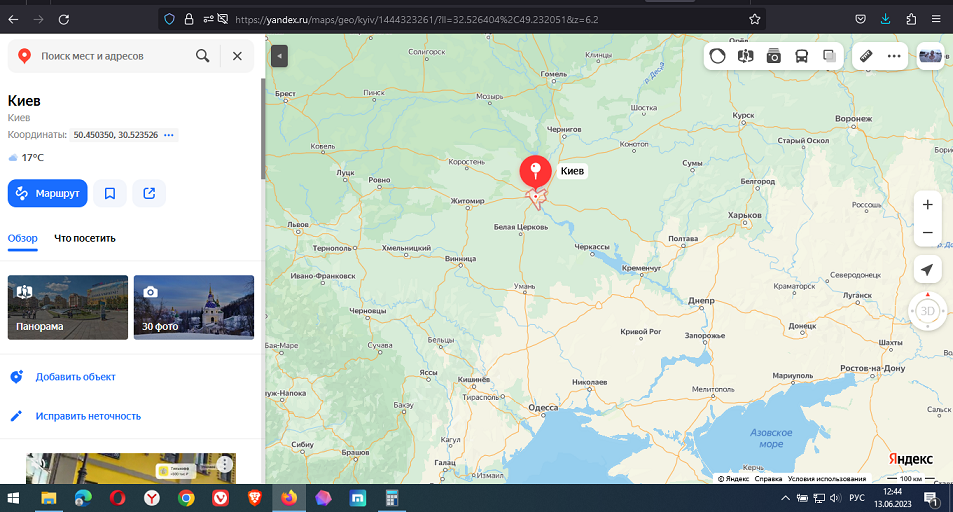This screenshot has height=512, width=953.
Task: Bookmark Kyiv with the save icon
Action: click(x=110, y=193)
